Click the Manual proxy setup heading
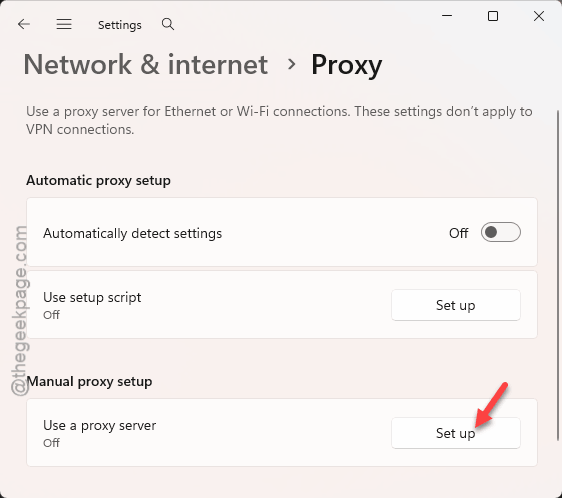The width and height of the screenshot is (562, 498). coord(89,381)
